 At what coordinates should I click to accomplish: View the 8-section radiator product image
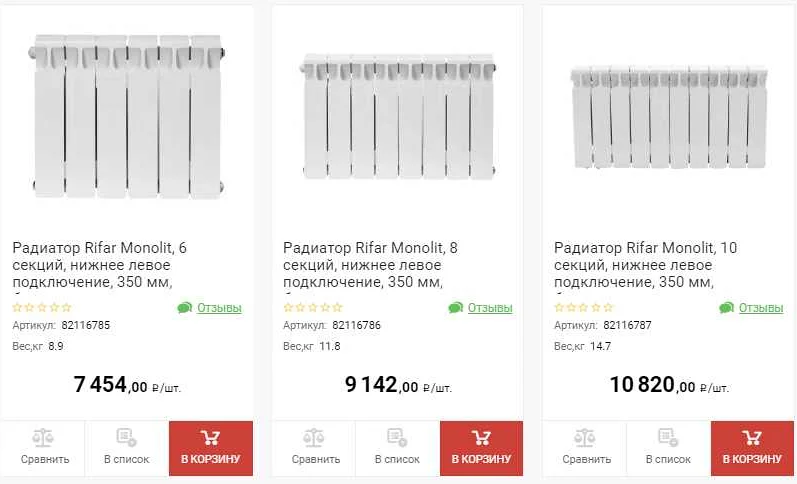398,118
